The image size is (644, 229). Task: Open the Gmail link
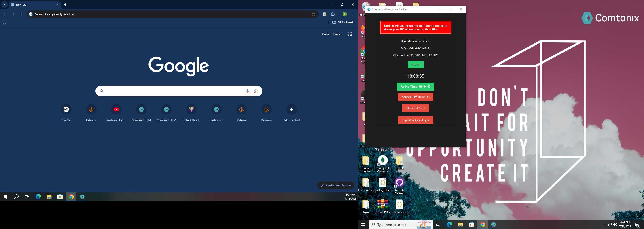pyautogui.click(x=325, y=34)
